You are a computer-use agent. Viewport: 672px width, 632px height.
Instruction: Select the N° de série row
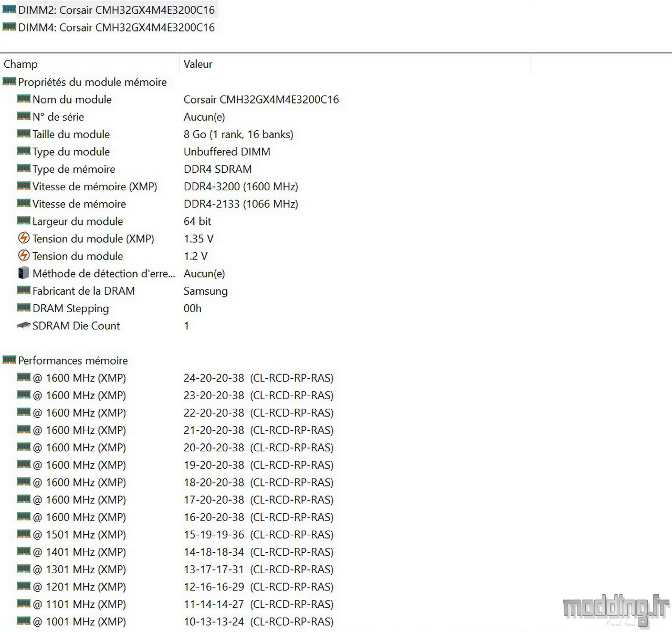point(58,117)
